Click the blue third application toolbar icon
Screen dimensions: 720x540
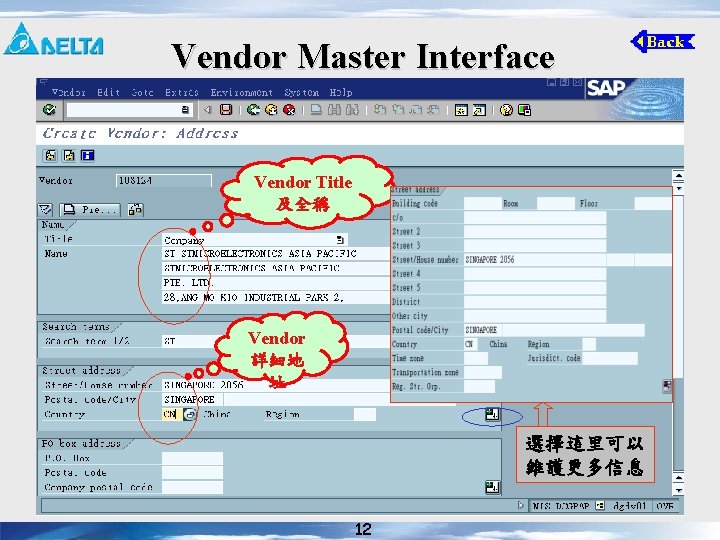tap(87, 156)
